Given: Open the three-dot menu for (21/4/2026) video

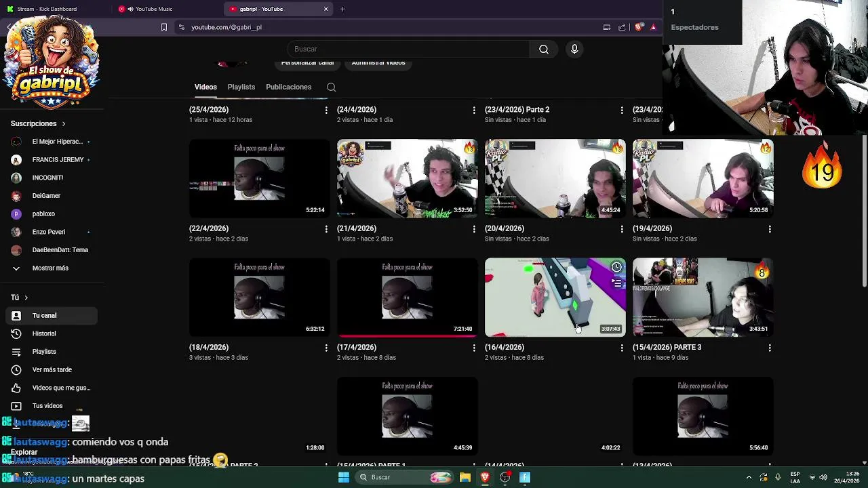Looking at the screenshot, I should 474,229.
